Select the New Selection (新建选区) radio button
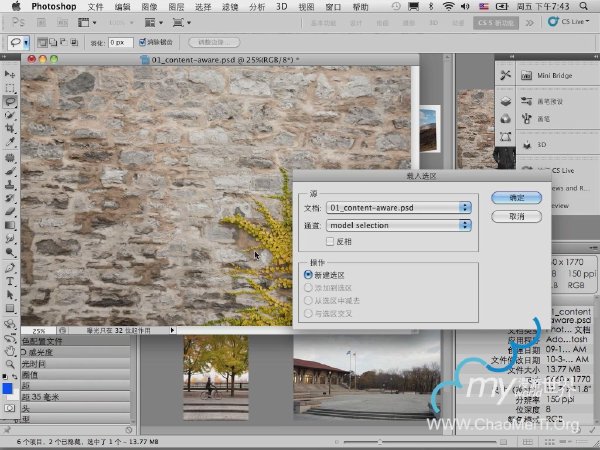The height and width of the screenshot is (450, 600). pos(308,275)
